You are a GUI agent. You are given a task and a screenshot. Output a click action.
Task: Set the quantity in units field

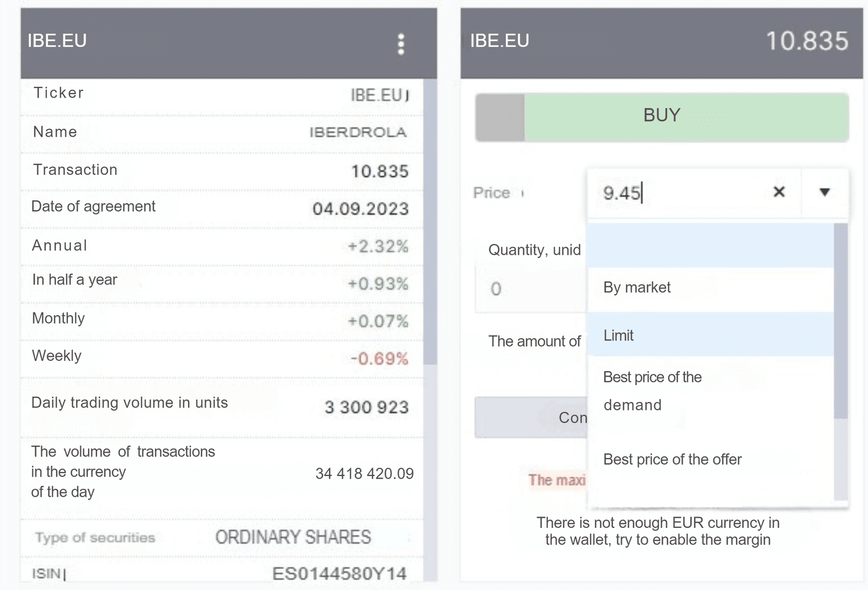530,288
